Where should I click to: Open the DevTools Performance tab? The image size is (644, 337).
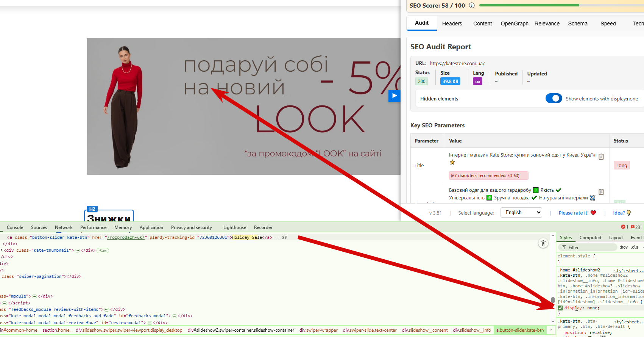[x=93, y=227]
